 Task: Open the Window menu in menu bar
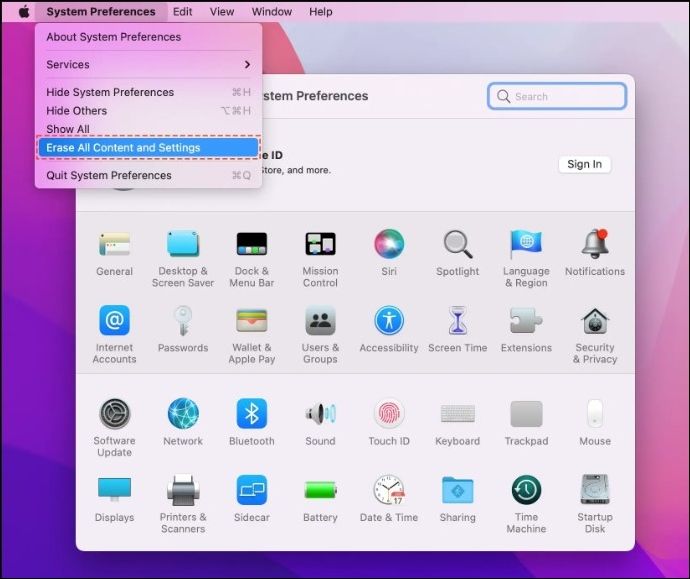272,12
